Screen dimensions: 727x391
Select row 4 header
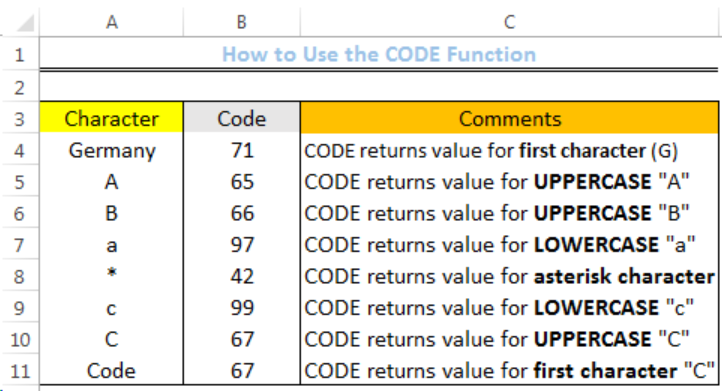pos(19,151)
